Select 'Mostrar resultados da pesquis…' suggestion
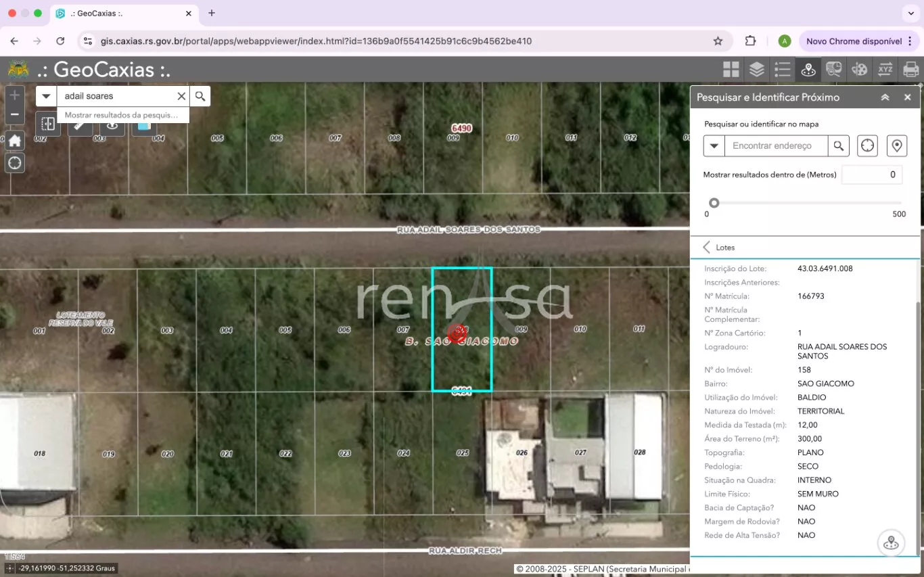 tap(121, 115)
